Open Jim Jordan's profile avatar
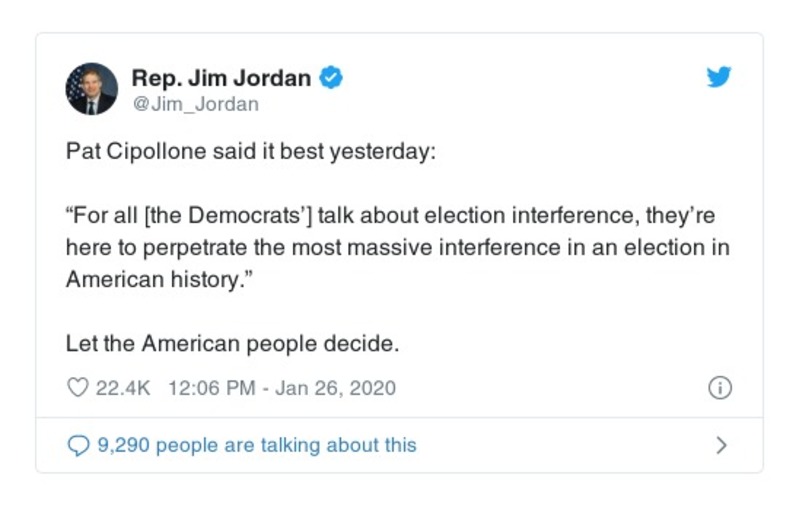 [x=92, y=89]
